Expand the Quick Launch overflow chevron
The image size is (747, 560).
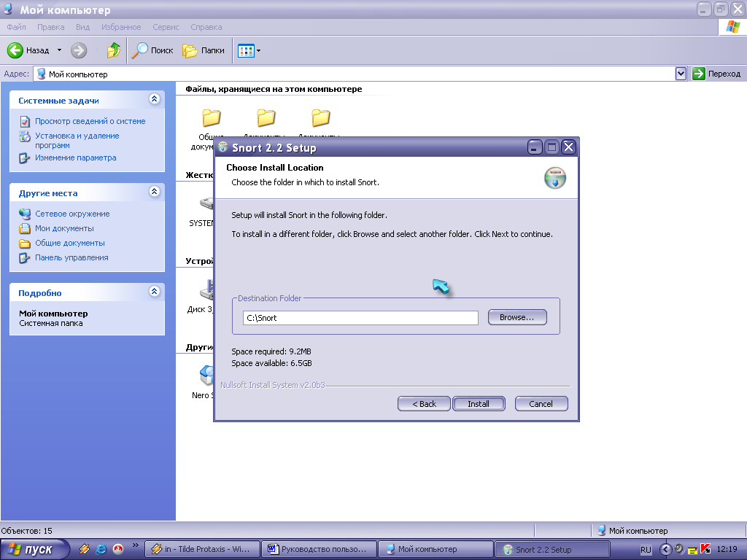tap(135, 545)
